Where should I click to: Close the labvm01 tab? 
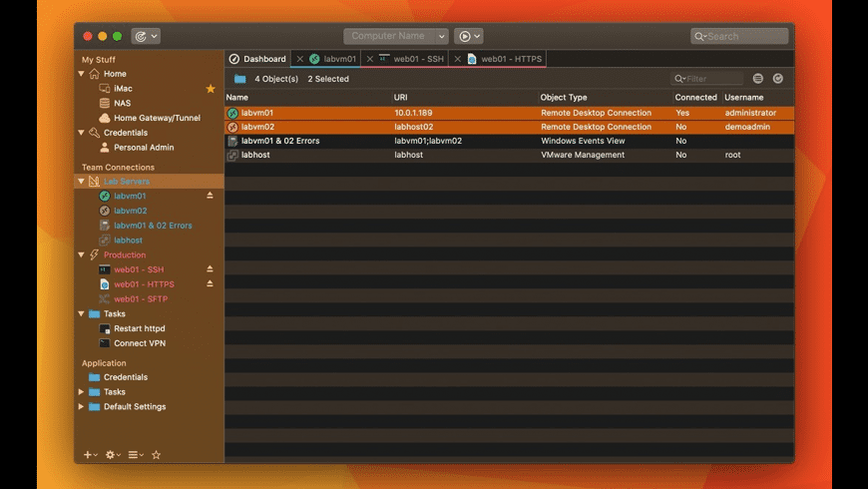(x=299, y=59)
